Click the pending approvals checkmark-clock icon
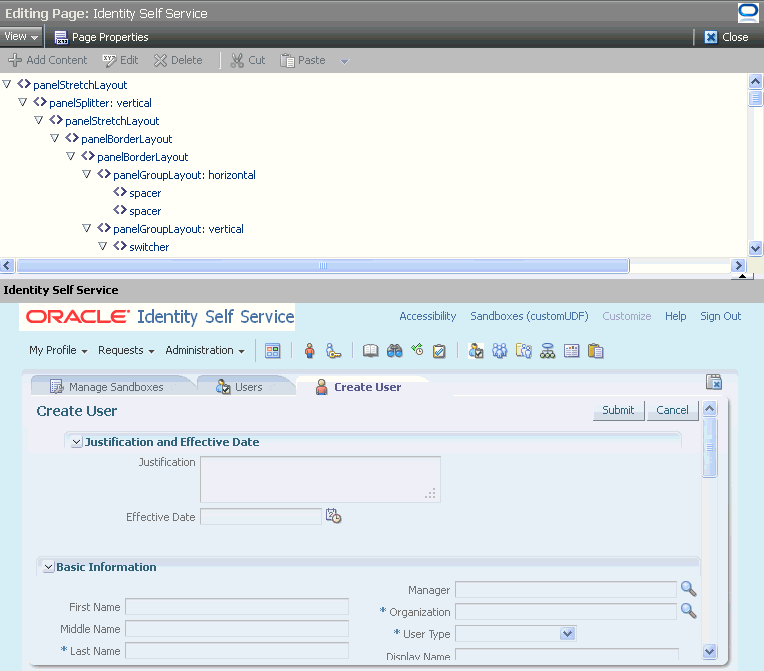 417,350
